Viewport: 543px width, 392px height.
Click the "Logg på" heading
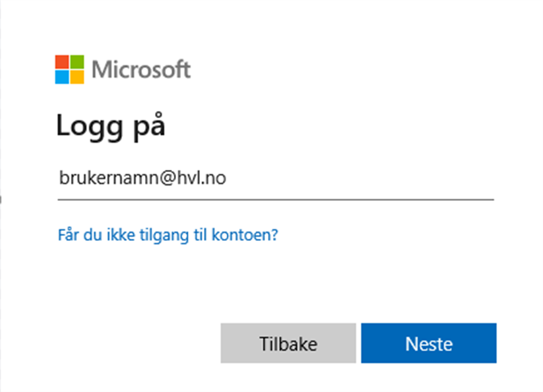[x=110, y=127]
